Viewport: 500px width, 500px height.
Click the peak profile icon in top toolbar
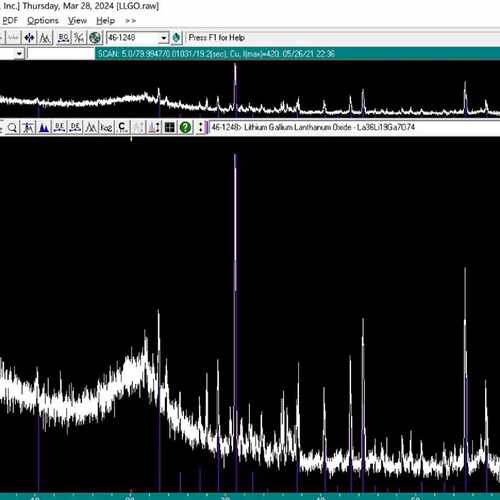pos(45,38)
